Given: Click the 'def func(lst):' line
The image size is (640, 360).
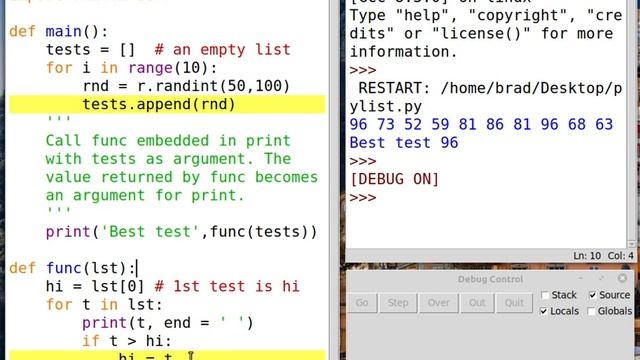Looking at the screenshot, I should pos(72,268).
